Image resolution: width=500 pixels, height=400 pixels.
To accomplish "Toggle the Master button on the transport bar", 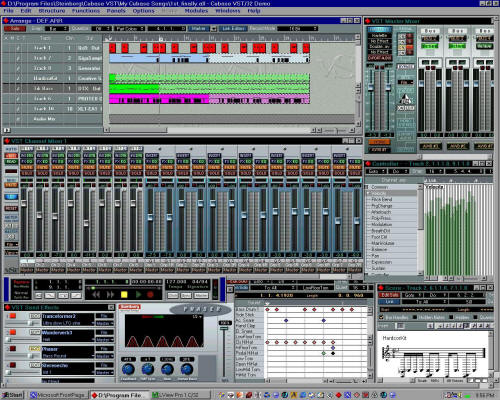I will 201,296.
